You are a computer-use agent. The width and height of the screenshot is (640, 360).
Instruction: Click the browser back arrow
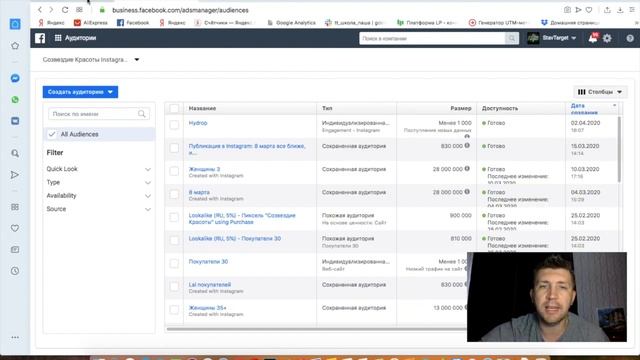coord(40,10)
